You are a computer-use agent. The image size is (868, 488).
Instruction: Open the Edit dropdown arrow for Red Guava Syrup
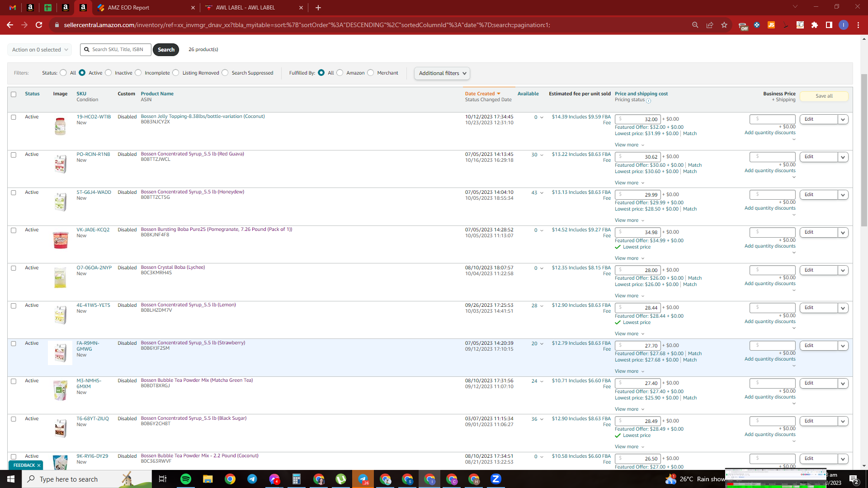point(843,157)
